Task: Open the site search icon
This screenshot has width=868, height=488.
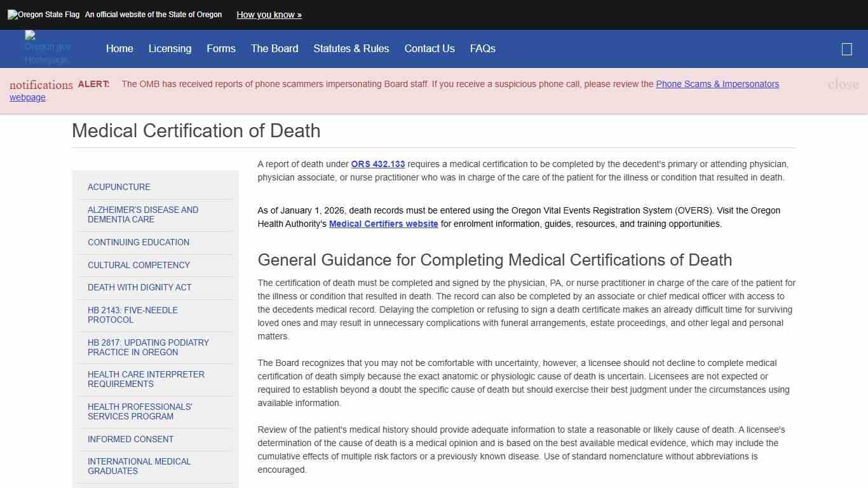Action: tap(846, 48)
